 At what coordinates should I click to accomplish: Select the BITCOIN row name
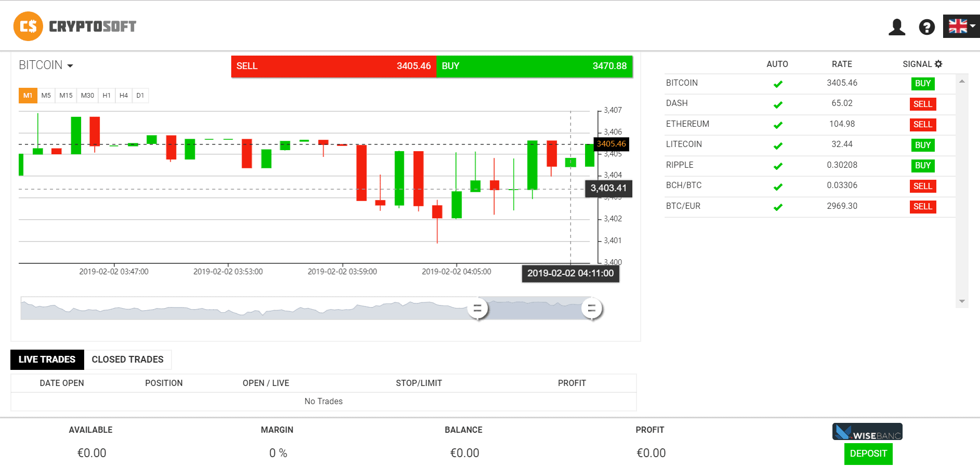(x=682, y=83)
